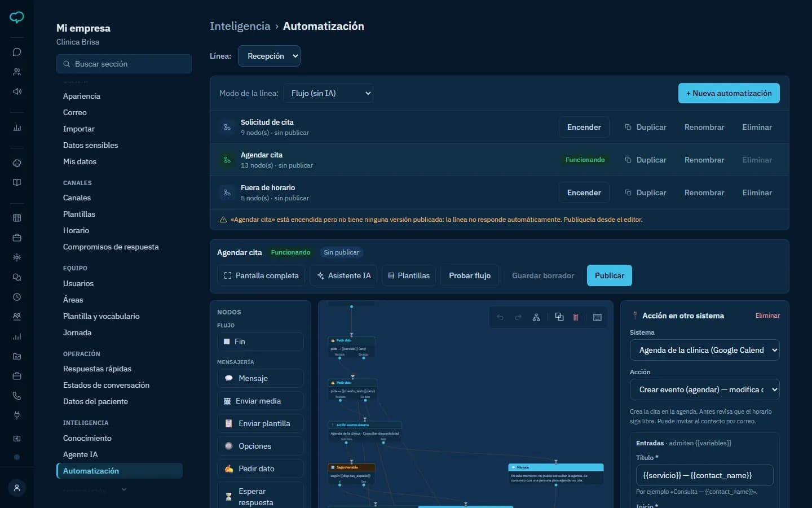812x508 pixels.
Task: Click the redo arrow in canvas toolbar
Action: (518, 317)
